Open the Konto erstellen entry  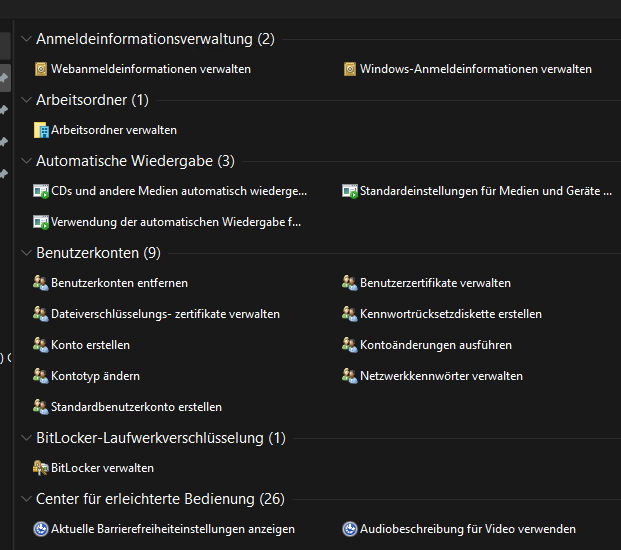tap(90, 345)
